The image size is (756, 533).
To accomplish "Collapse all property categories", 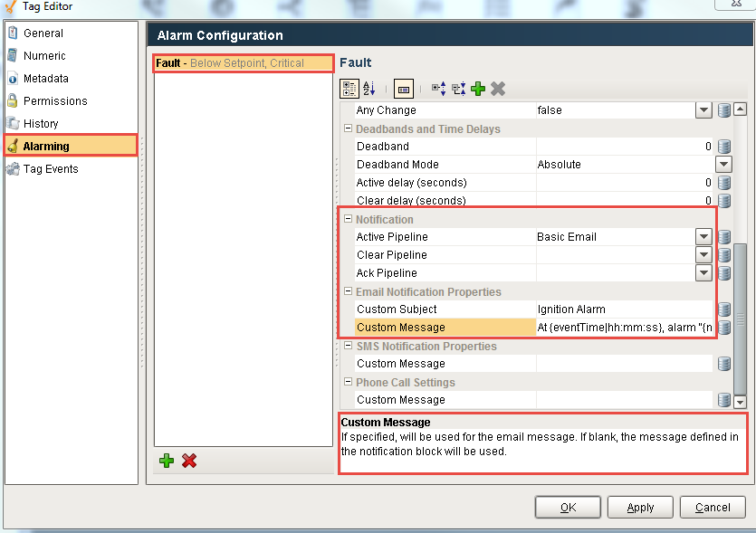I will tap(456, 88).
